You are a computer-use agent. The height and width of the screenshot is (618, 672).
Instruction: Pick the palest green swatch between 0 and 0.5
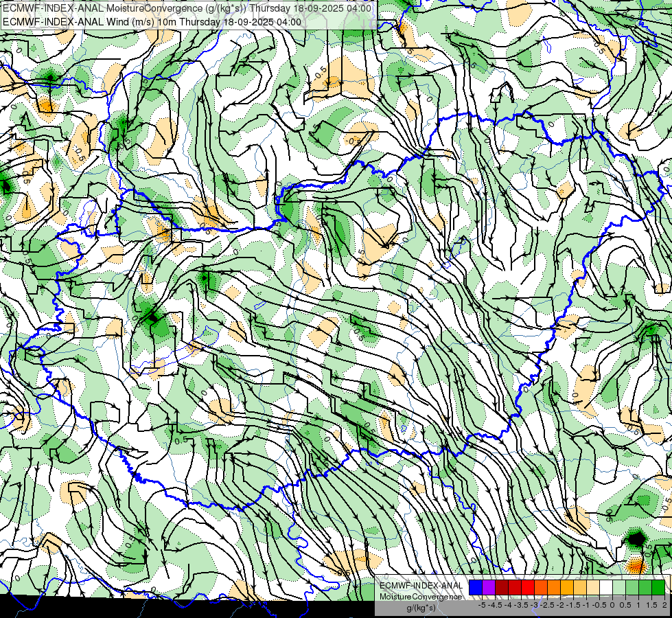tap(619, 588)
